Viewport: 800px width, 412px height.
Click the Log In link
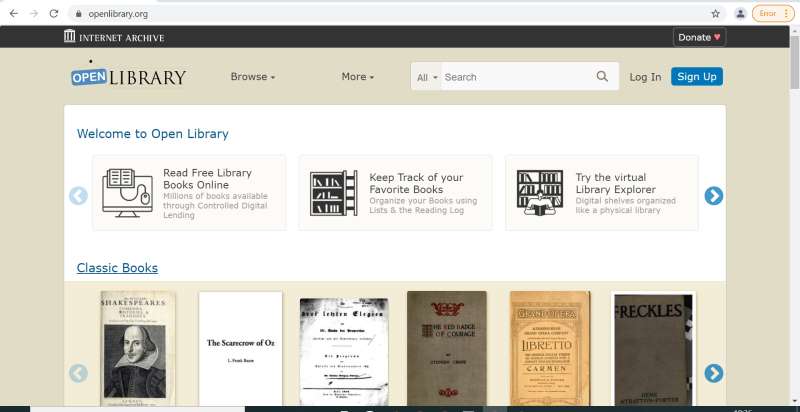coord(645,77)
